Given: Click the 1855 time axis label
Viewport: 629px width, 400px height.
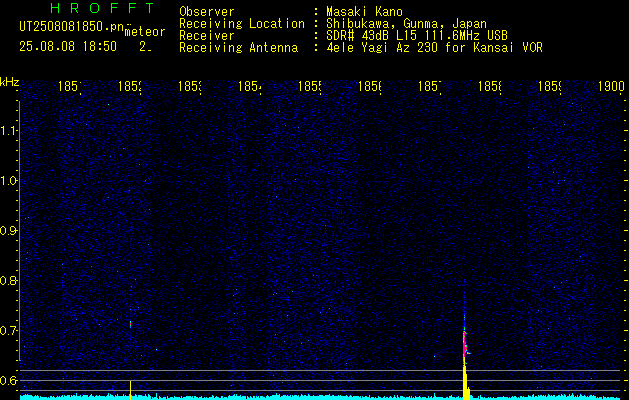Looking at the screenshot, I should click(309, 86).
